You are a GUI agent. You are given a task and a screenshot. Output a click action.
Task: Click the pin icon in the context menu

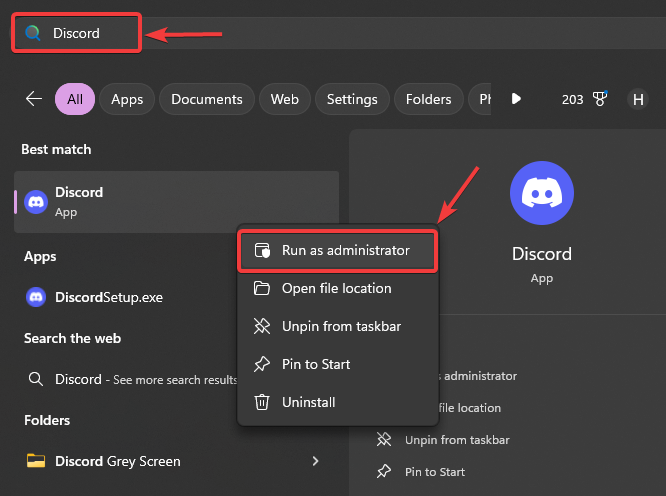point(262,364)
